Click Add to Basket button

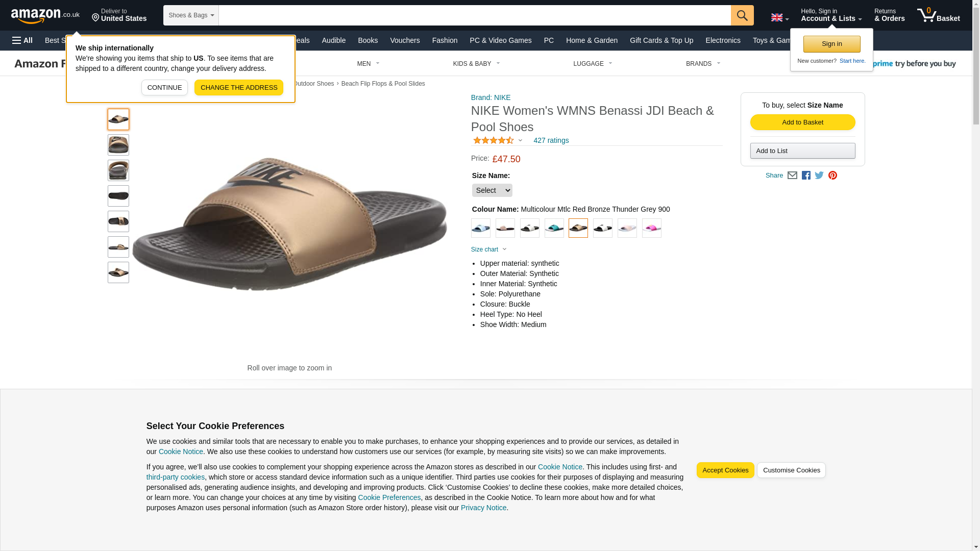pos(802,122)
